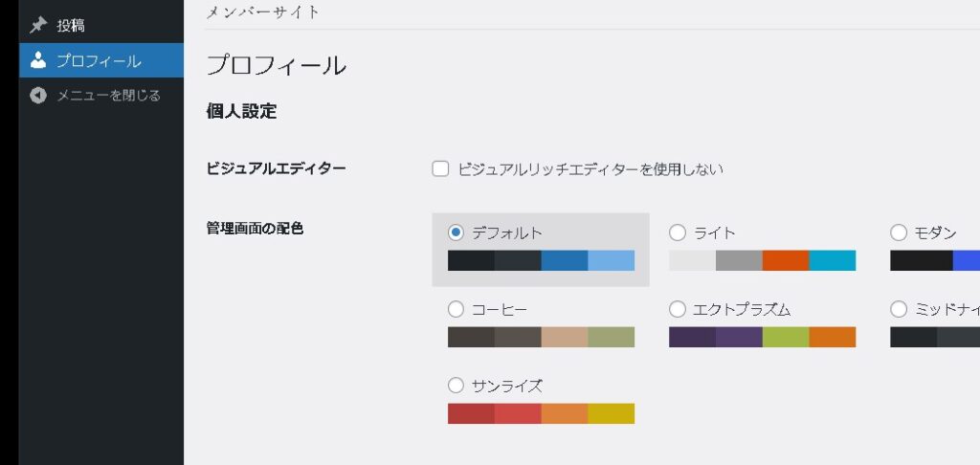
Task: Open the プロフィール menu item
Action: [x=98, y=61]
